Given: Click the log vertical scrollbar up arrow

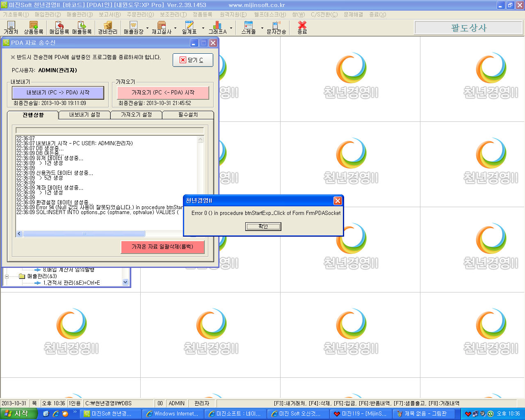Looking at the screenshot, I should [201, 139].
